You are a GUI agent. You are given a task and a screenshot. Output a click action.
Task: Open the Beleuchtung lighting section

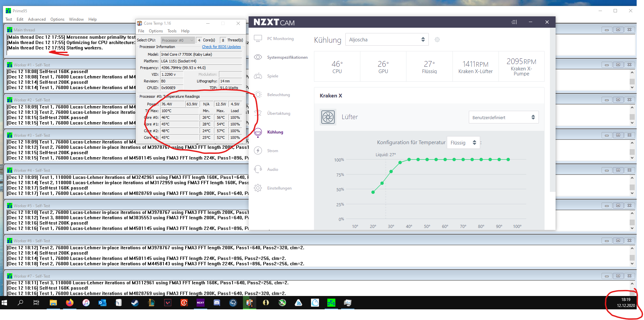(272, 95)
